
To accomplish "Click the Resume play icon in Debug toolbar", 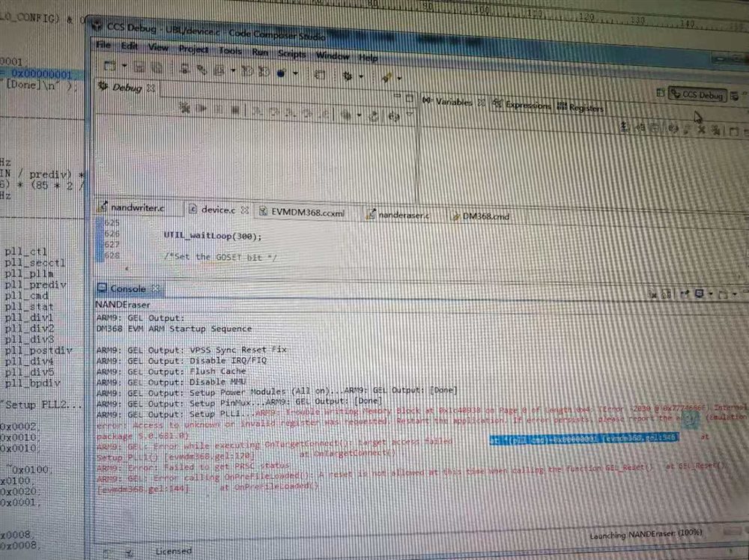I will click(x=201, y=109).
